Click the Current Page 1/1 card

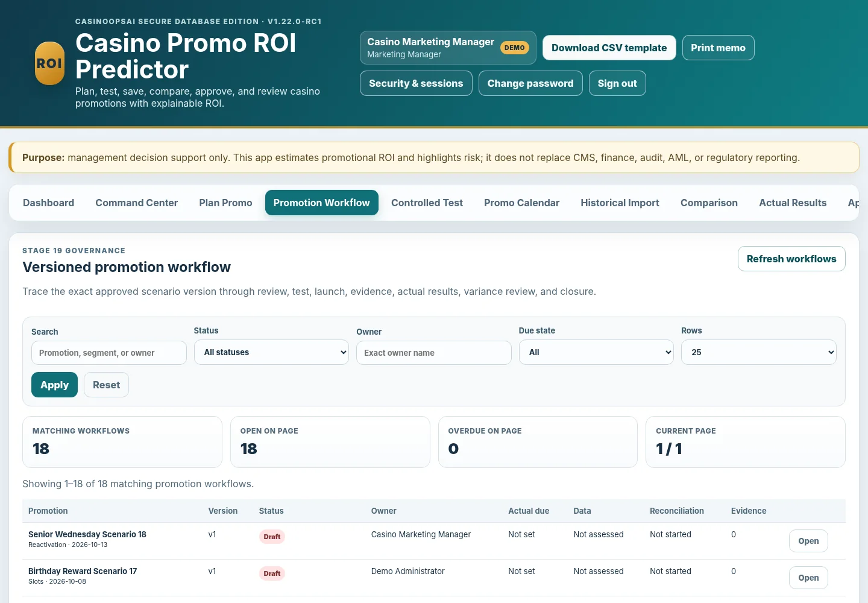click(x=746, y=442)
